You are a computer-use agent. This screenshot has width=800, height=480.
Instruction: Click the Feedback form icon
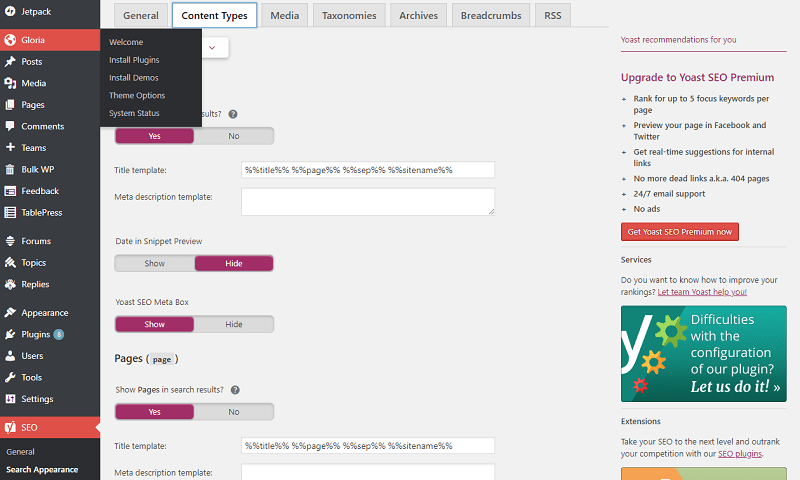click(x=10, y=191)
